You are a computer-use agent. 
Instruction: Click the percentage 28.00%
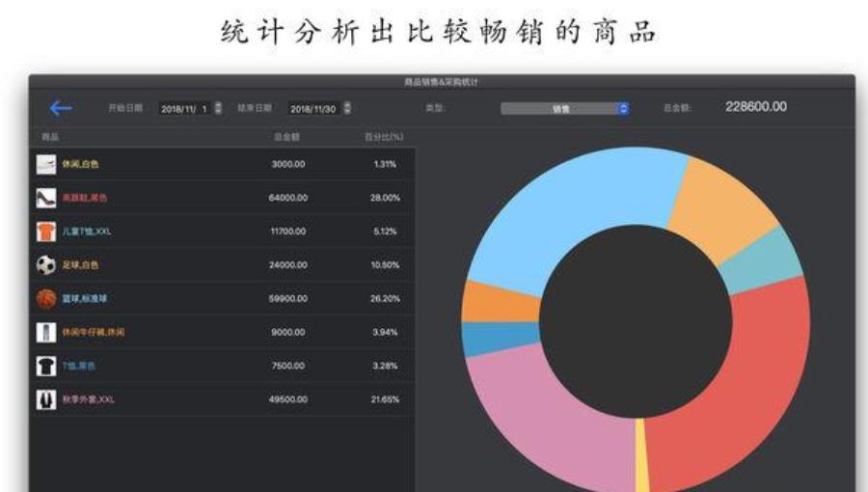click(385, 198)
